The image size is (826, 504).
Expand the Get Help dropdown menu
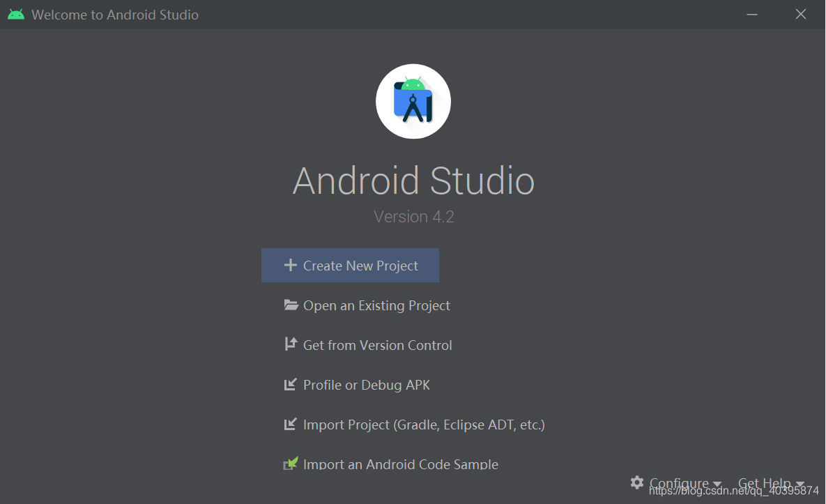coord(771,483)
